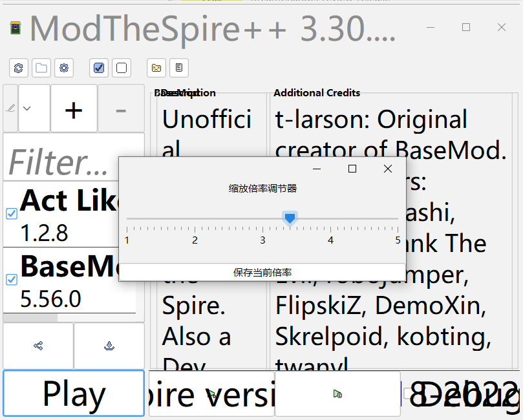Click the check-all mods toolbar button
Image resolution: width=523 pixels, height=420 pixels.
point(99,68)
